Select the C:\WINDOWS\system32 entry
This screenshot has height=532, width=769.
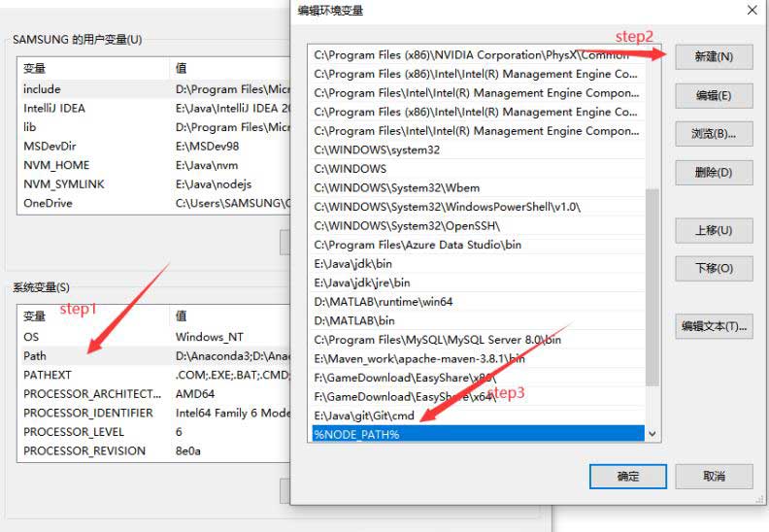(x=478, y=150)
